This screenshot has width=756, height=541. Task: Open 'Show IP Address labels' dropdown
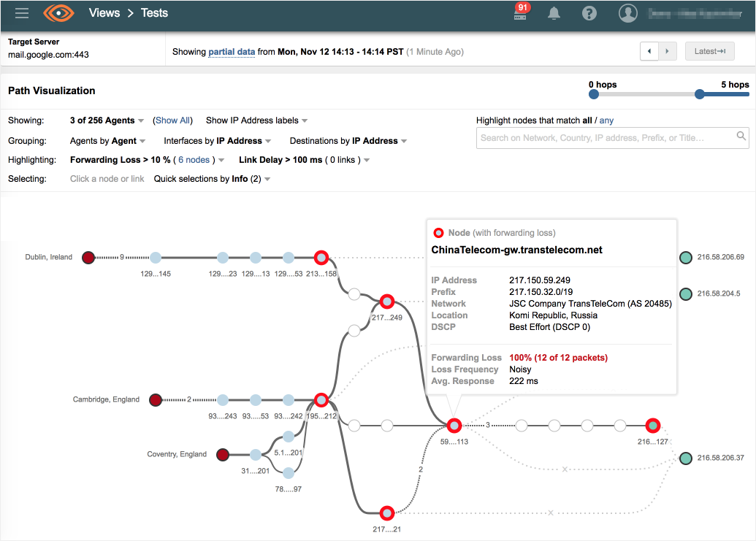(256, 120)
